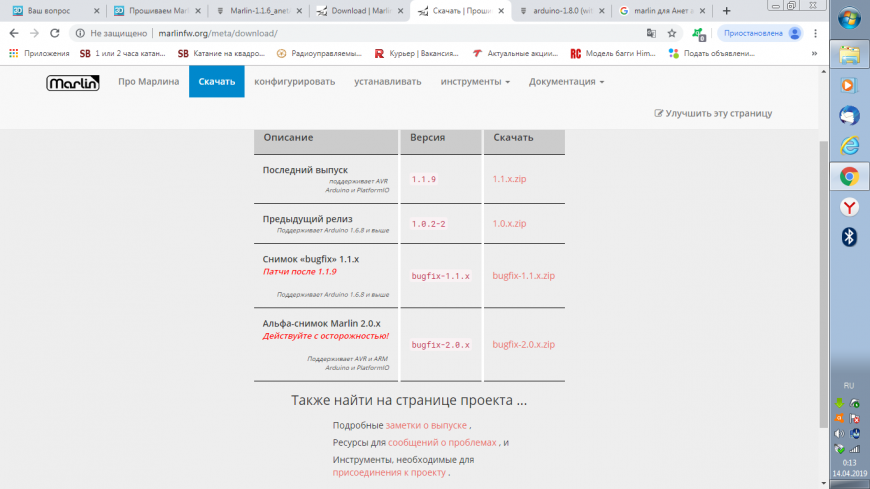
Task: Open the 'заметки о выпуске' link
Action: 426,425
